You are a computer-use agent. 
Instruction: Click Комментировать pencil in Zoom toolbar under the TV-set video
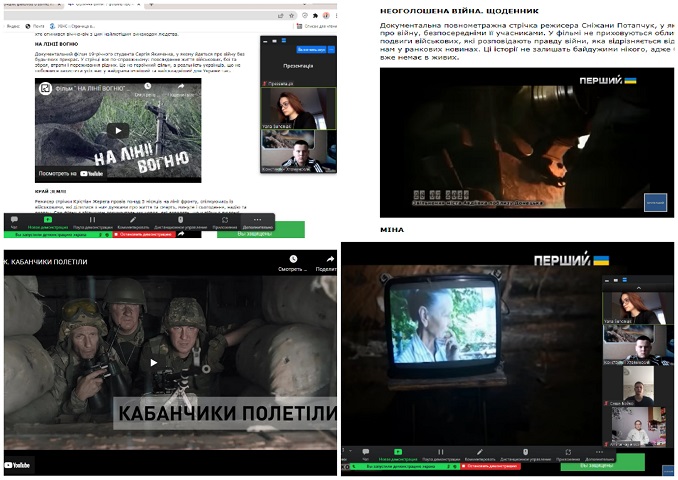coord(480,454)
